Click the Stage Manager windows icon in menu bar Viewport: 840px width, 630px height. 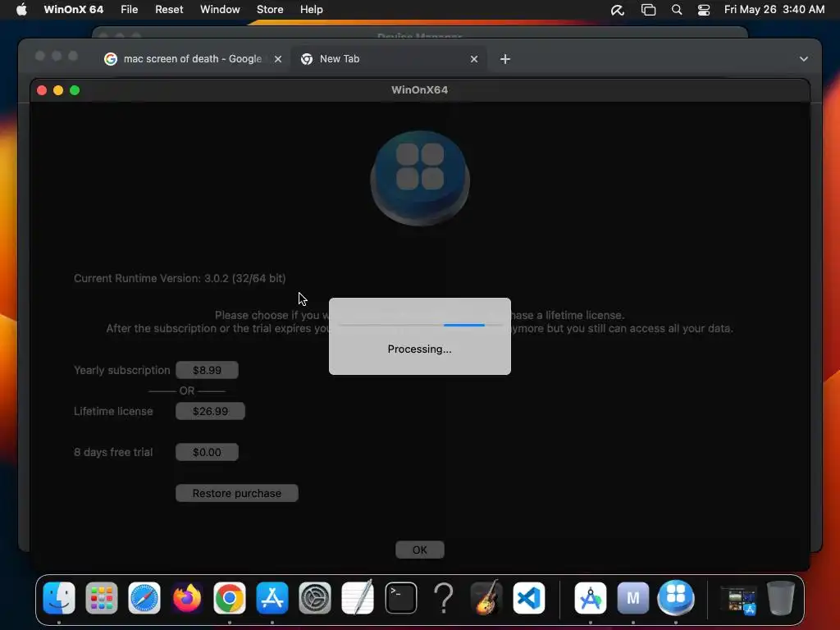[648, 10]
